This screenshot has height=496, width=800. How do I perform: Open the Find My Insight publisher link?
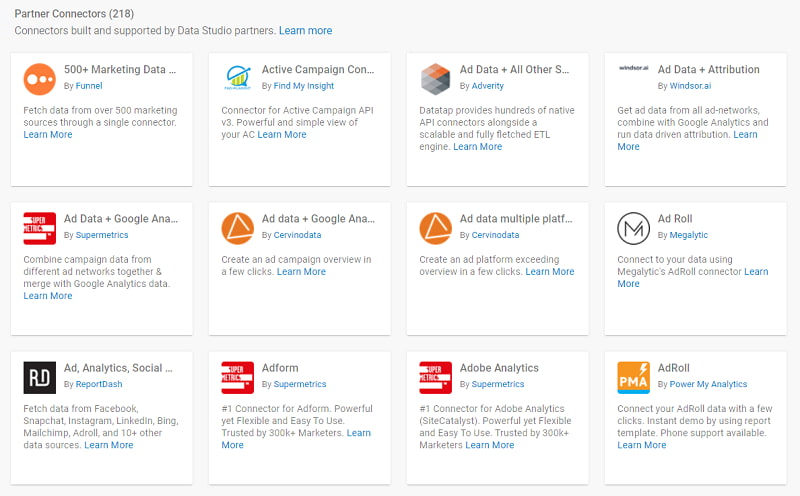click(304, 86)
